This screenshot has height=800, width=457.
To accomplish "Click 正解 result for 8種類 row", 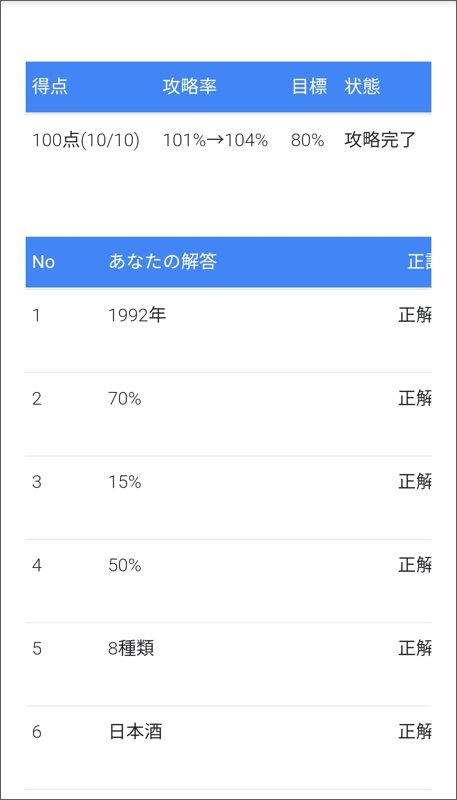I will coord(415,649).
